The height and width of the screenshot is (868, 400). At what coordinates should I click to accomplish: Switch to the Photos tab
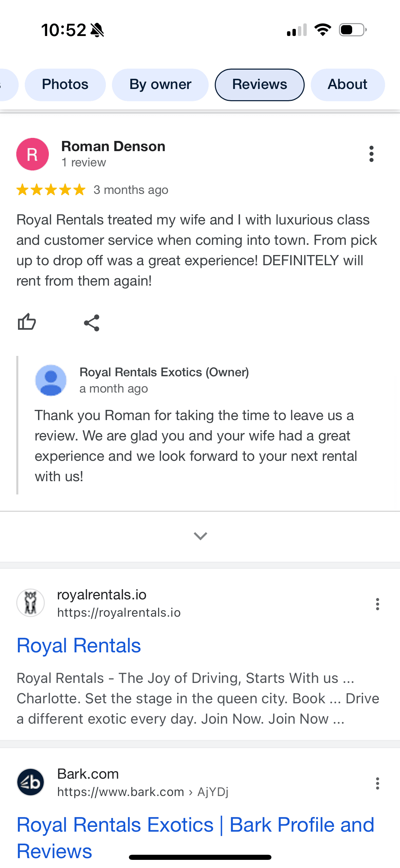point(65,84)
